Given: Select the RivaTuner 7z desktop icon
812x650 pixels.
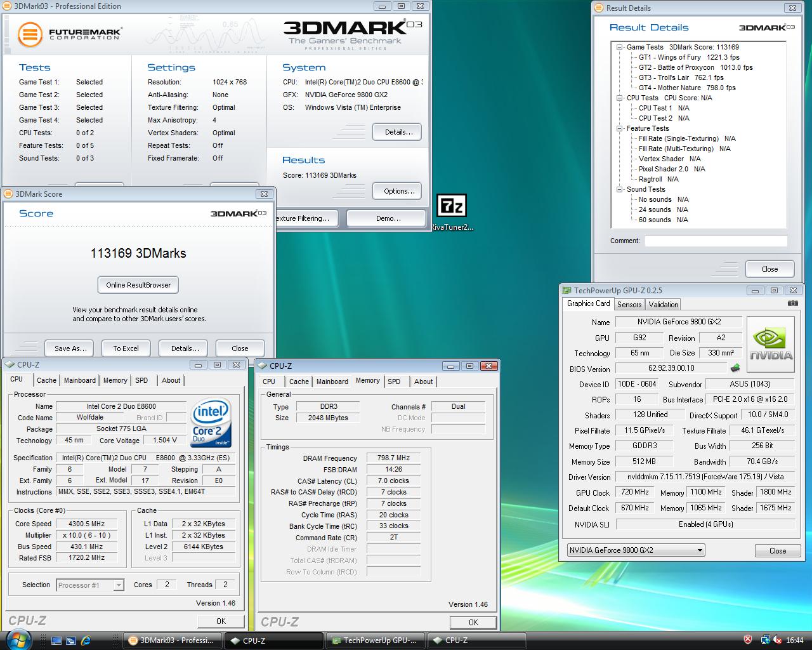Looking at the screenshot, I should pos(452,206).
